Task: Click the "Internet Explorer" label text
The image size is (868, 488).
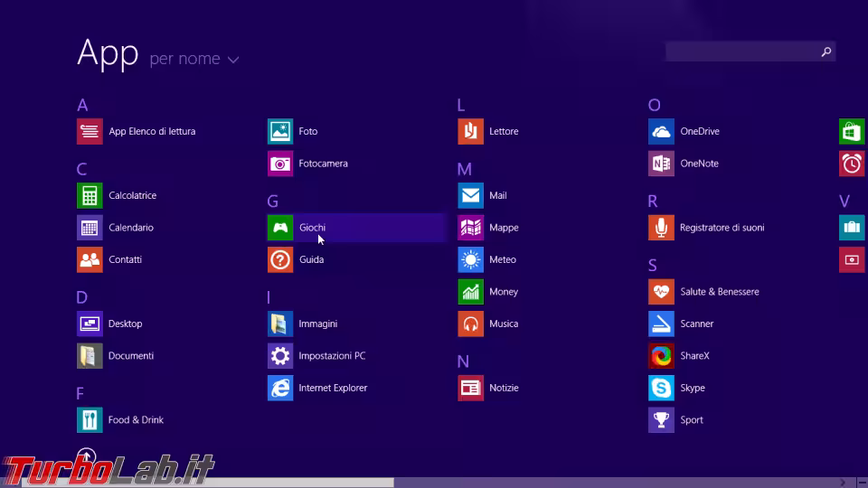Action: 333,388
